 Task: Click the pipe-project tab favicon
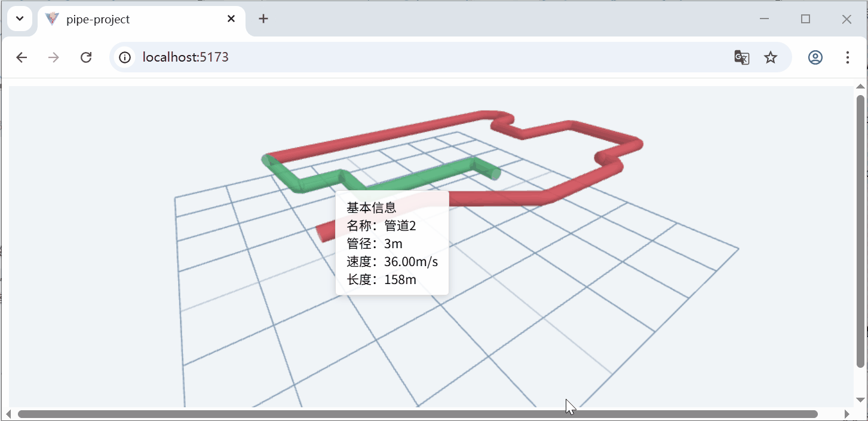click(x=52, y=19)
